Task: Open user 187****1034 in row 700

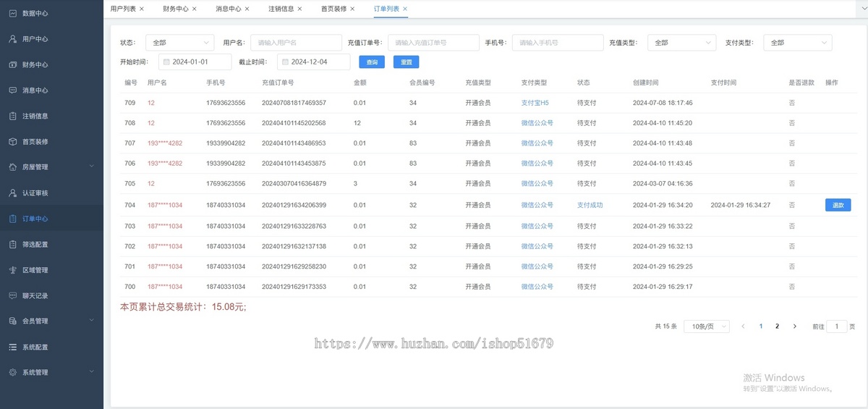Action: [165, 287]
